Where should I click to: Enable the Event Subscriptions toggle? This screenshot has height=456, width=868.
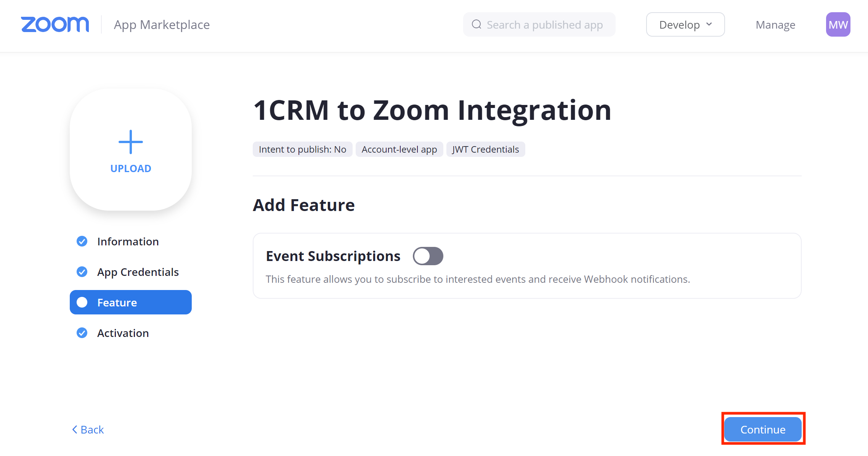[428, 256]
